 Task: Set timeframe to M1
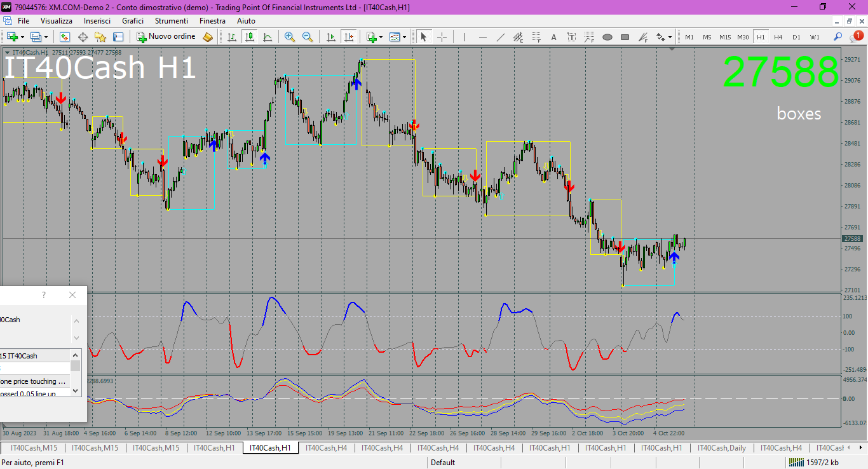(x=689, y=37)
